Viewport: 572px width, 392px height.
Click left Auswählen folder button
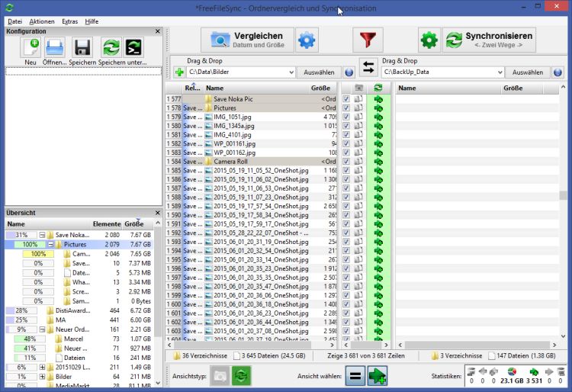tap(319, 72)
